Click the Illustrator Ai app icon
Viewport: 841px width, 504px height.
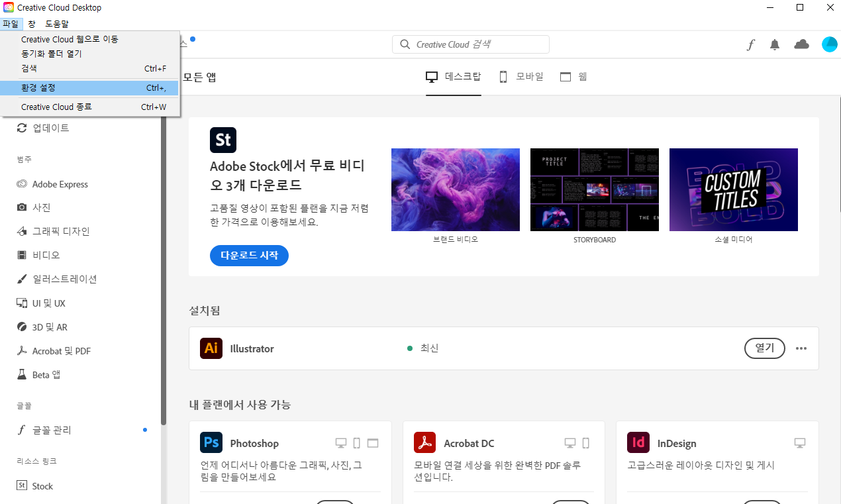(x=211, y=348)
